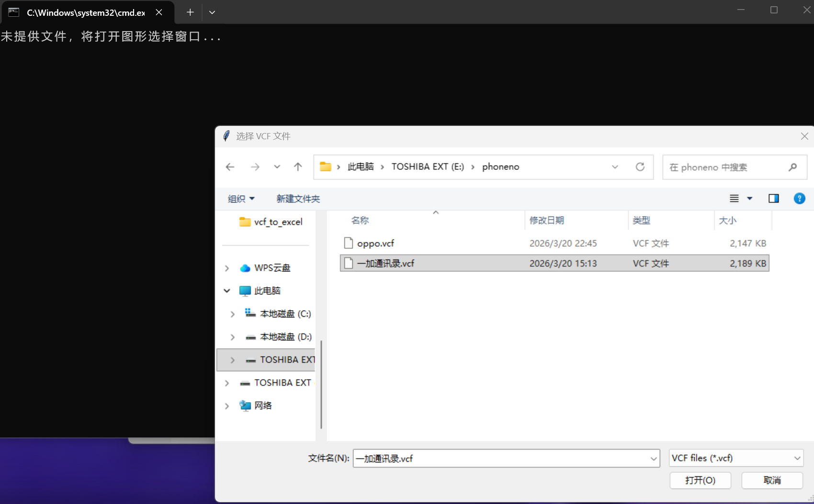The image size is (814, 504).
Task: Click the back navigation arrow
Action: [x=230, y=167]
